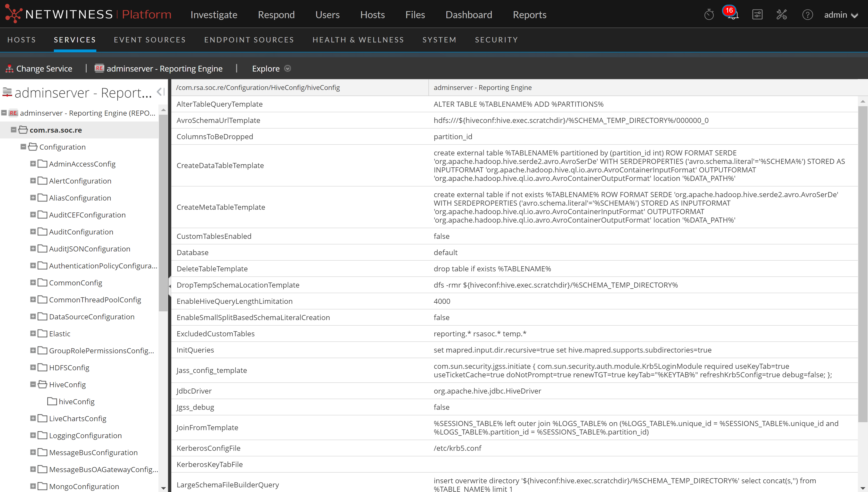Click the Change Service icon

[9, 69]
